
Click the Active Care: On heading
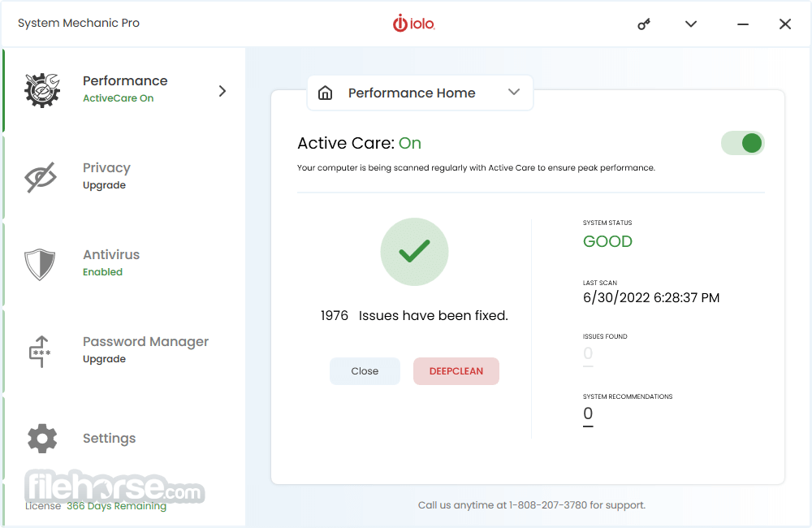point(360,143)
